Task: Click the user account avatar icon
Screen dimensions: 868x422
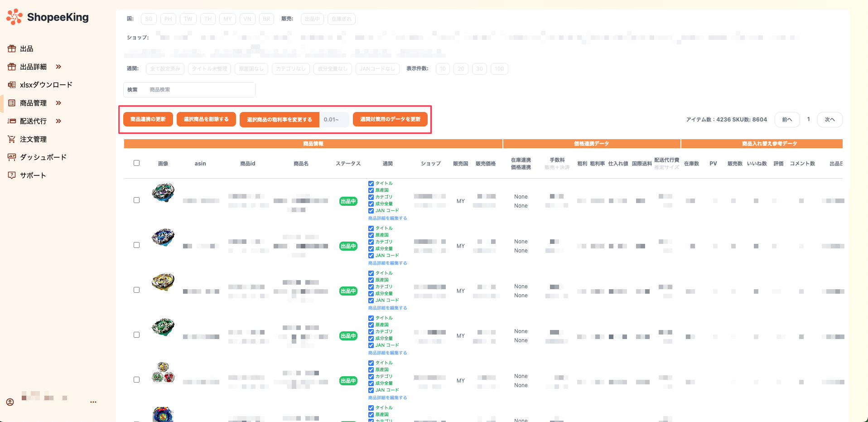Action: coord(10,402)
